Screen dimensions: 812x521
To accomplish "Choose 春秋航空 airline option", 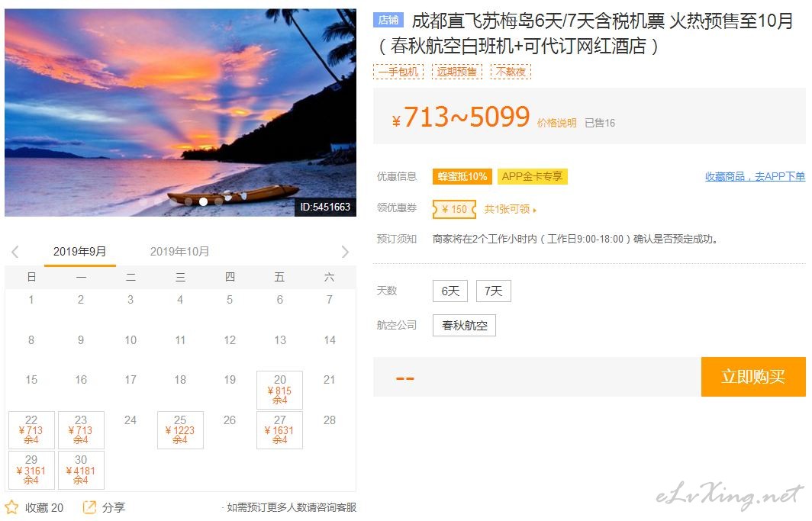I will [x=464, y=326].
